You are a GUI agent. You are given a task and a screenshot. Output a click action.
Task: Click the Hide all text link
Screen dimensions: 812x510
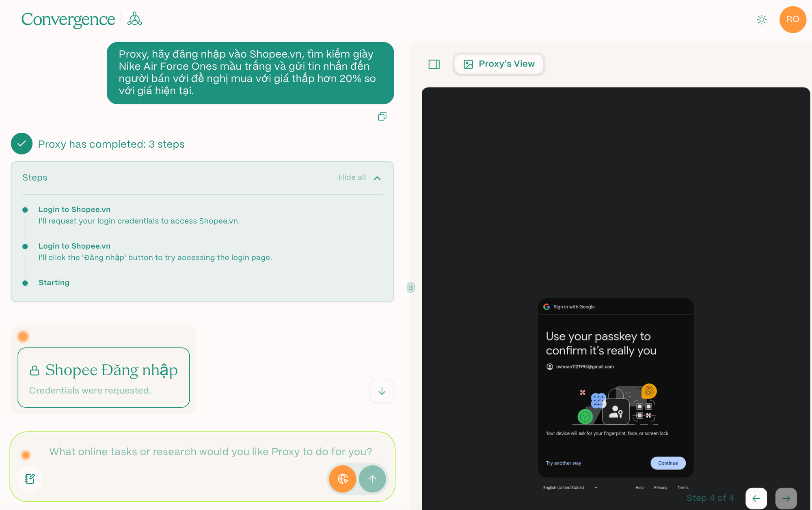(352, 178)
